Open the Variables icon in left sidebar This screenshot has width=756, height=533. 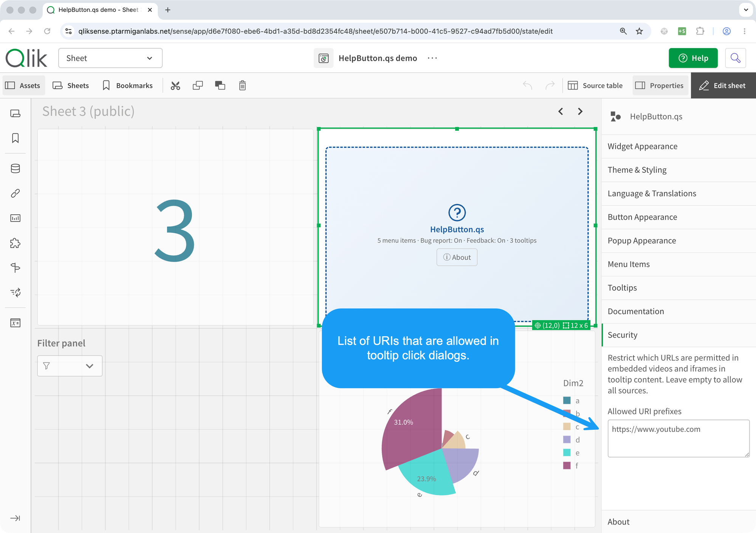point(15,323)
